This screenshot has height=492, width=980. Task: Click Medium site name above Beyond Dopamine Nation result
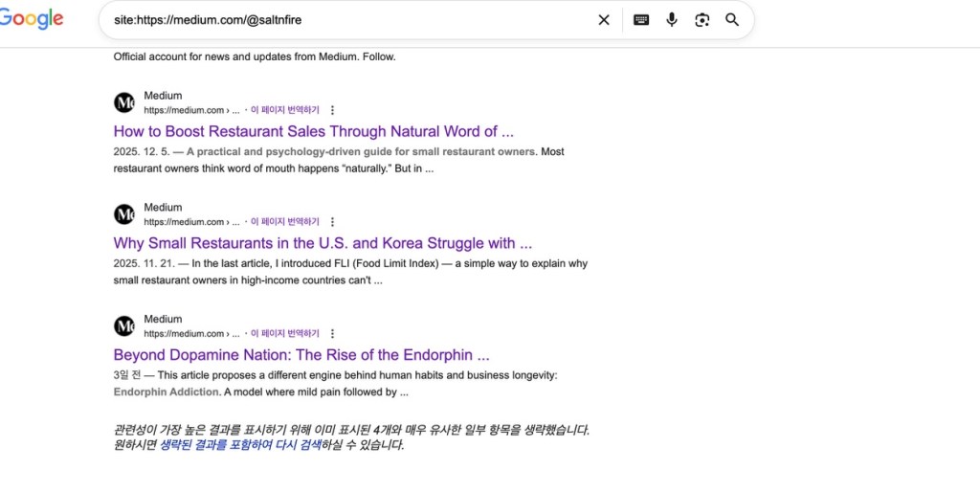163,319
